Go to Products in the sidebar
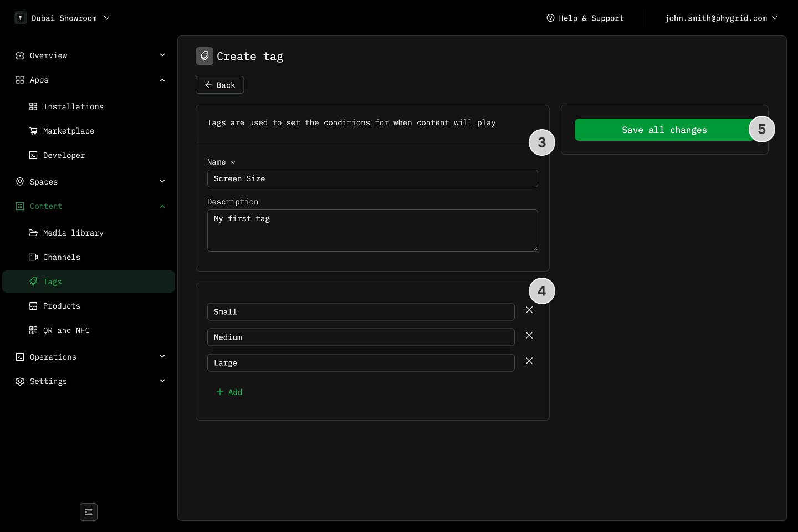This screenshot has height=532, width=798. coord(61,306)
